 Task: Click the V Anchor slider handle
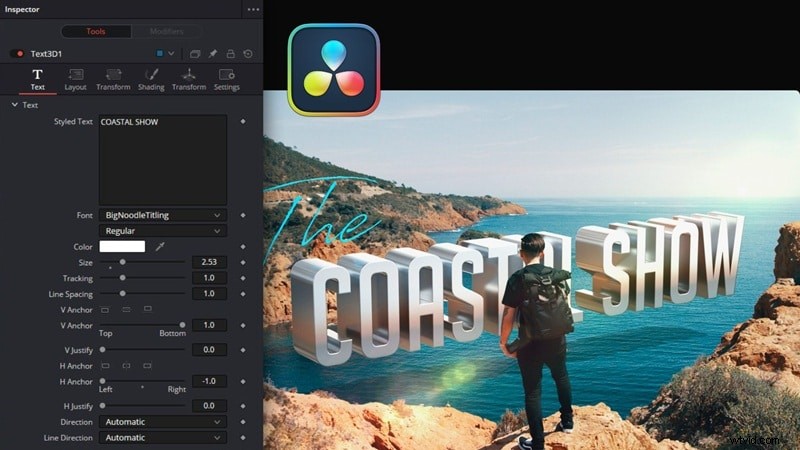[x=182, y=325]
